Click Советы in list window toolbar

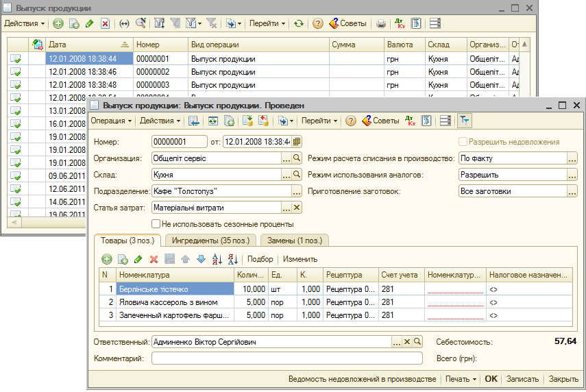click(348, 23)
